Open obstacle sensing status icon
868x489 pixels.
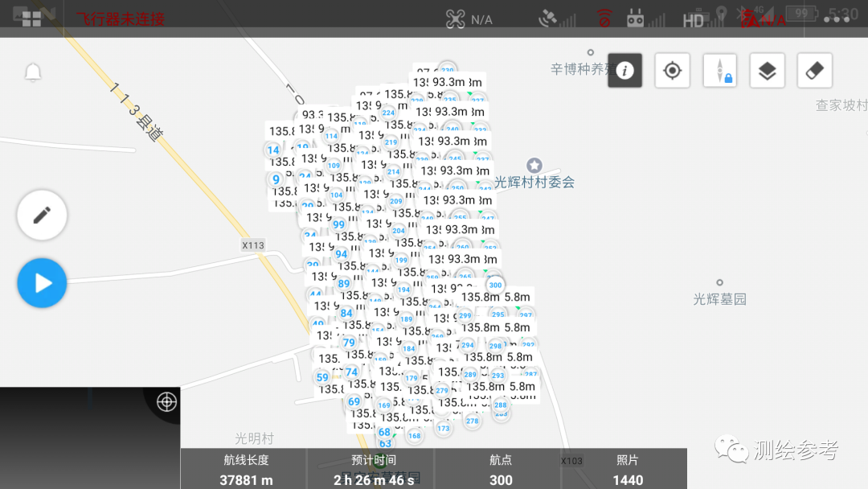pos(604,18)
